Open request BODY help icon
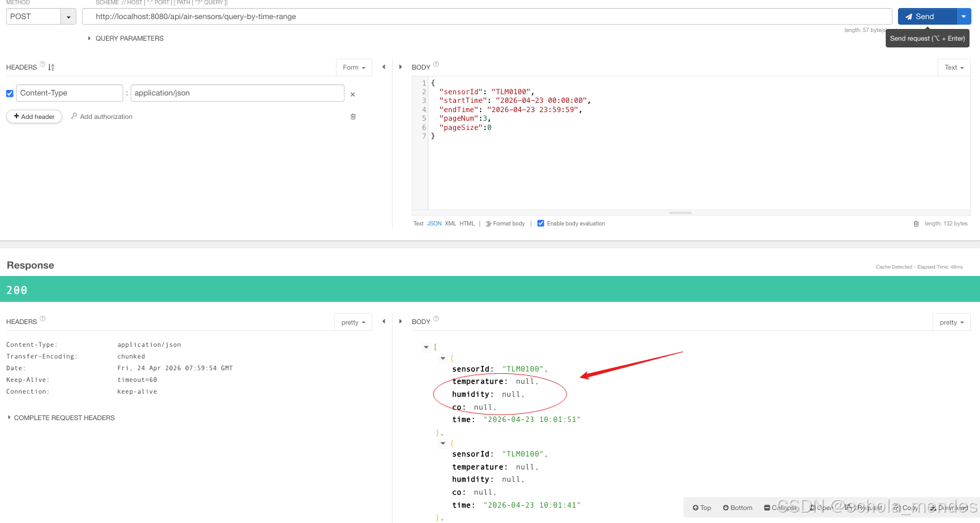The height and width of the screenshot is (523, 980). point(436,64)
